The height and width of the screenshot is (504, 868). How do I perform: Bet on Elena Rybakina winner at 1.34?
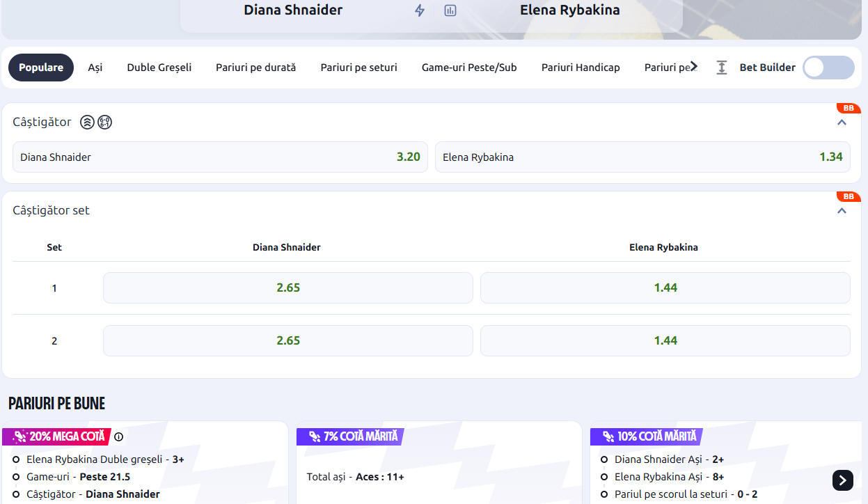pyautogui.click(x=642, y=157)
